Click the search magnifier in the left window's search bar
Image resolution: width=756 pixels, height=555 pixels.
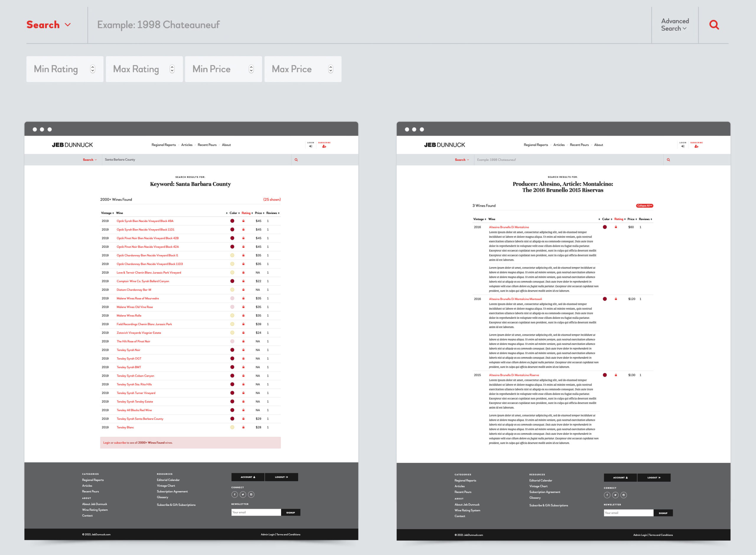click(x=296, y=160)
